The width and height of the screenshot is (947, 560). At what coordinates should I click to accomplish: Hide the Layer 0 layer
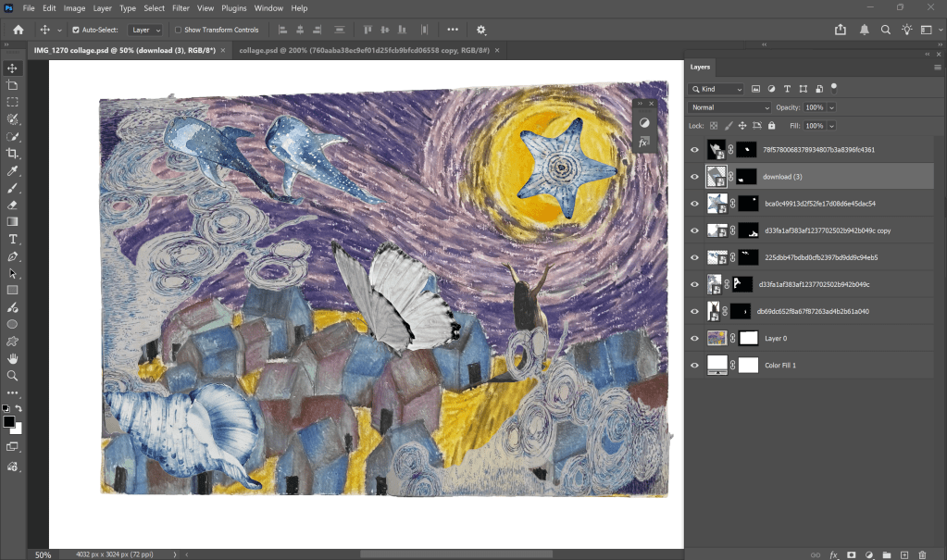(x=695, y=339)
